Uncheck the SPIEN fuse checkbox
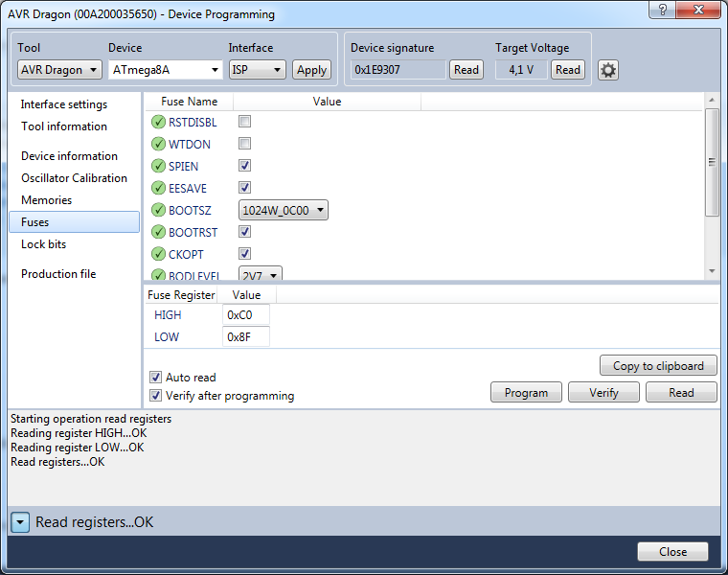The width and height of the screenshot is (728, 575). click(x=244, y=166)
